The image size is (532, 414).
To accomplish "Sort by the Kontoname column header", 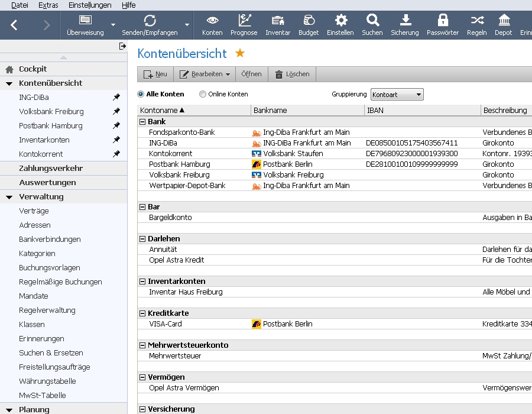I will (x=163, y=111).
